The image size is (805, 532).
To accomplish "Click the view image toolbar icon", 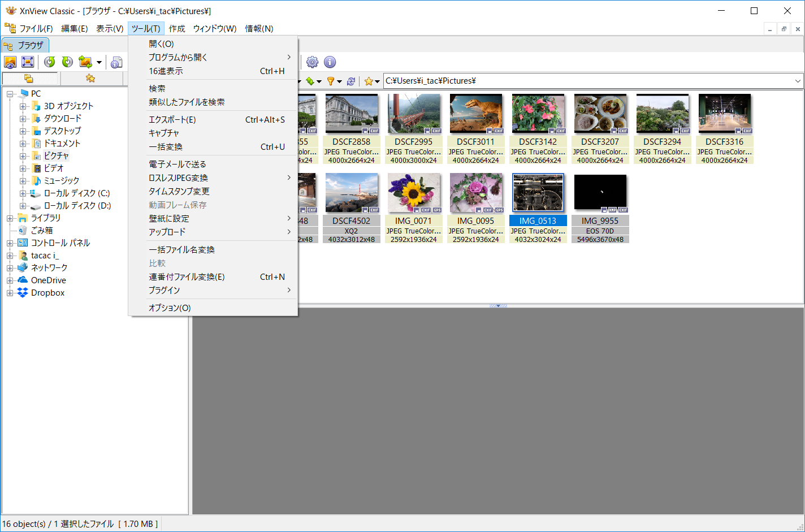I will point(10,62).
